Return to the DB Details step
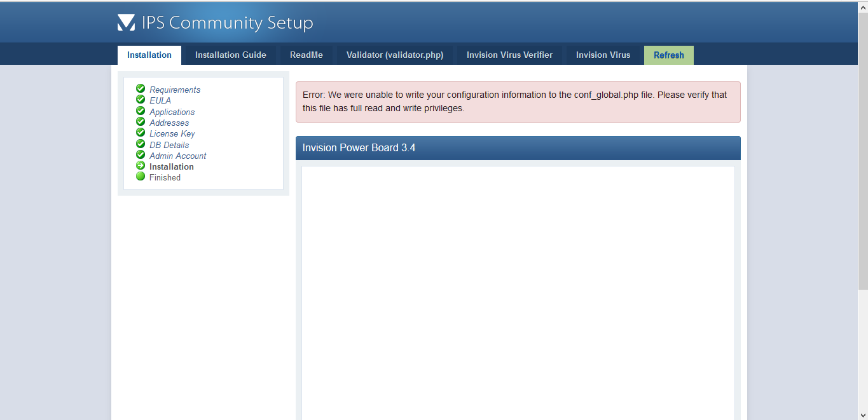The image size is (868, 420). pyautogui.click(x=169, y=145)
